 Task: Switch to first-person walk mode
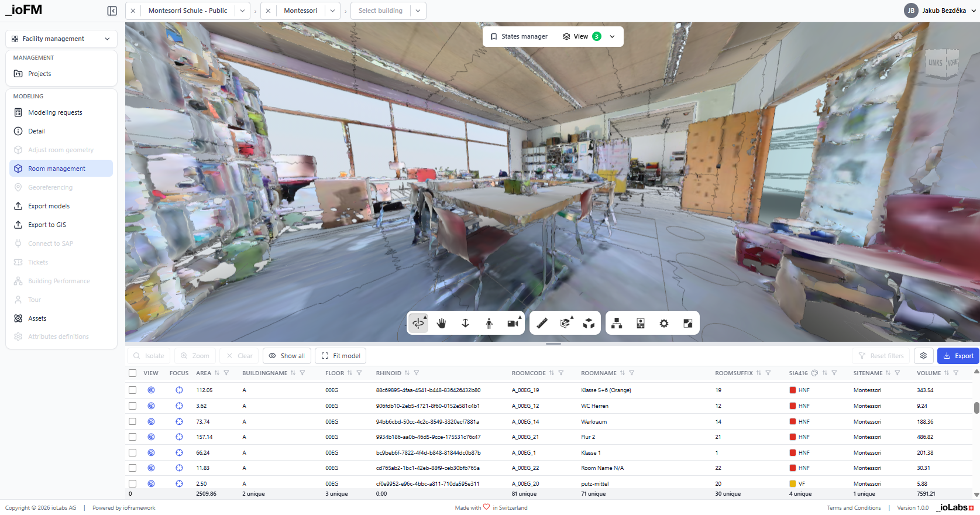(x=489, y=323)
